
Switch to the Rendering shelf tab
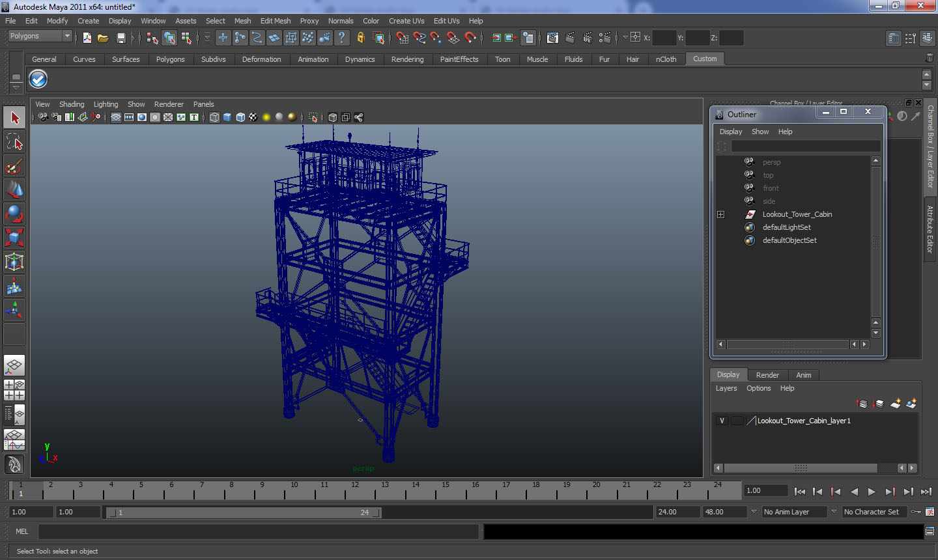408,59
